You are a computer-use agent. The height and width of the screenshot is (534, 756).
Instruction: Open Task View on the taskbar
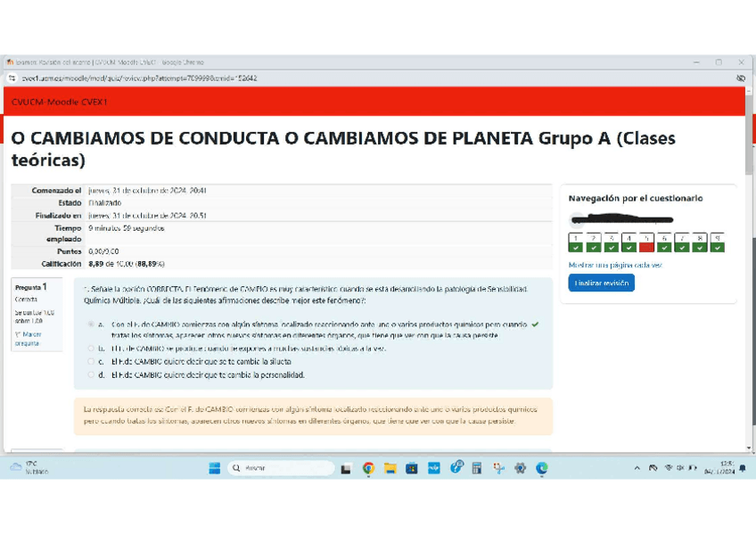tap(346, 468)
